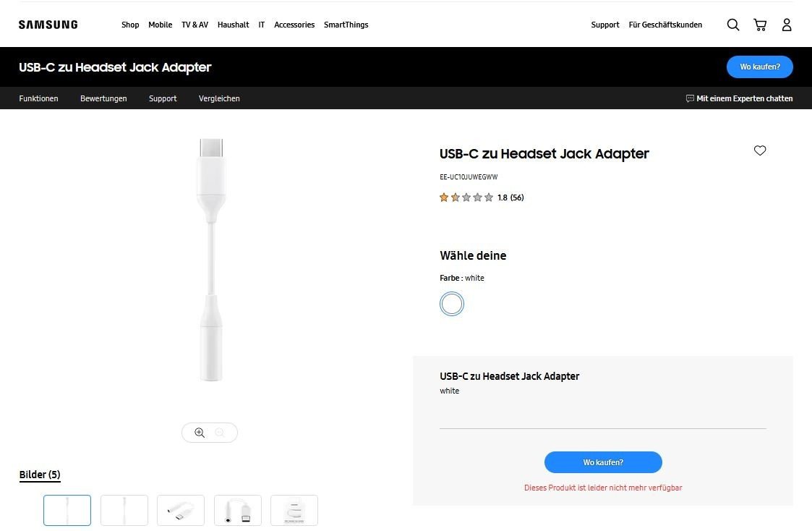Open the search icon in header
812x531 pixels.
733,25
